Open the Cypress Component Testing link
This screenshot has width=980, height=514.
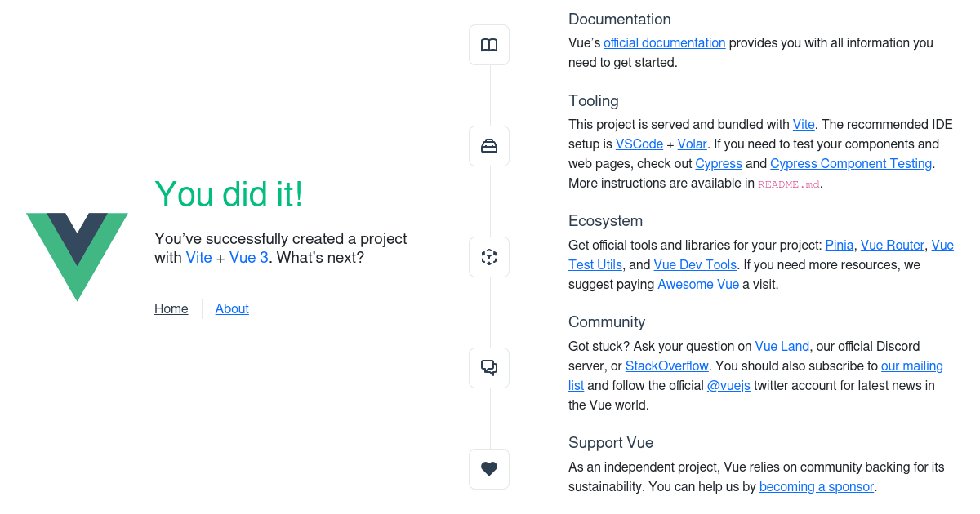(x=850, y=163)
